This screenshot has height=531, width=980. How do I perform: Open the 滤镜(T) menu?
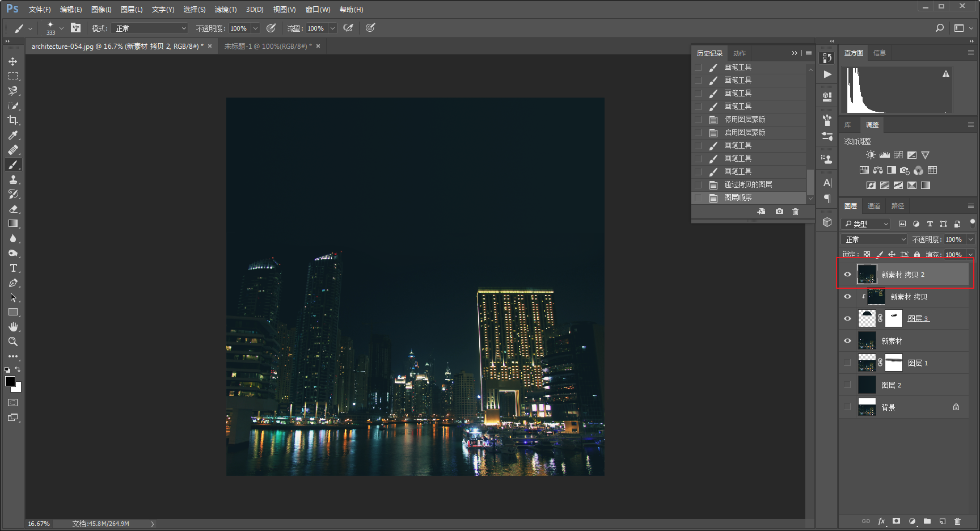pyautogui.click(x=226, y=10)
